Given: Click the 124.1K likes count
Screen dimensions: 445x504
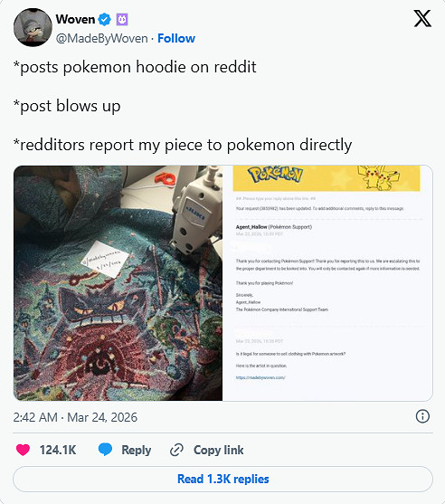Looking at the screenshot, I should [x=58, y=450].
